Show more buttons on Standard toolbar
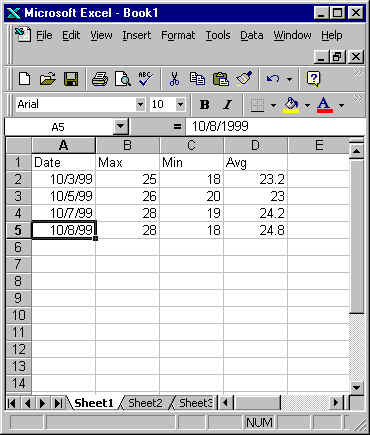This screenshot has height=435, width=370. 357,73
